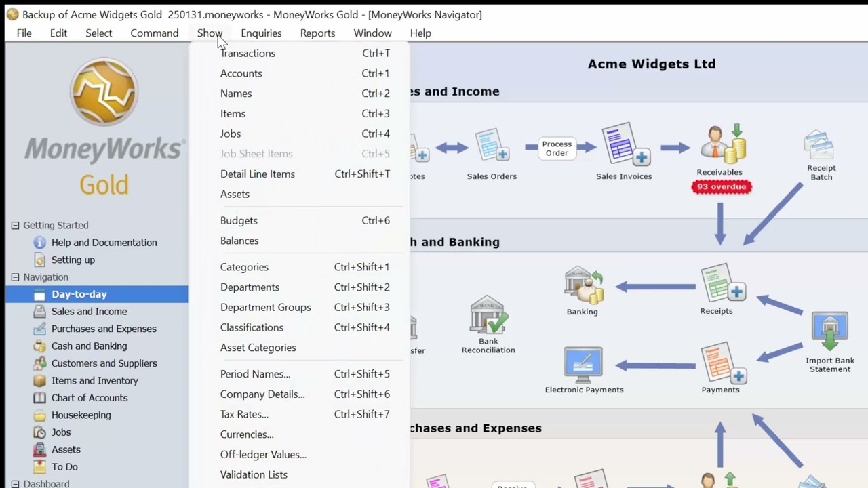The width and height of the screenshot is (868, 488).
Task: Click the Housekeeping folder icon in sidebar
Action: [39, 415]
